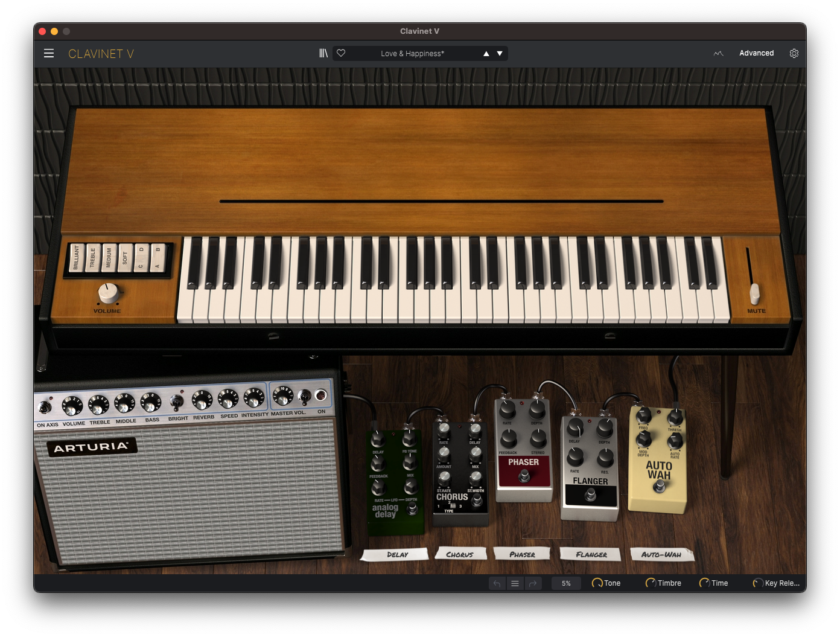This screenshot has width=840, height=637.
Task: Click the AUTO WAH THRESH knob
Action: click(x=675, y=417)
